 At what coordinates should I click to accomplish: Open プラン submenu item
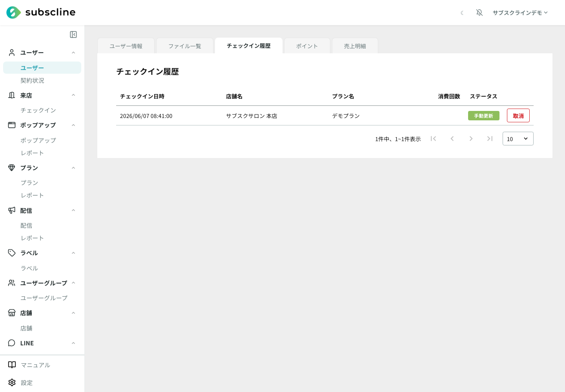29,183
